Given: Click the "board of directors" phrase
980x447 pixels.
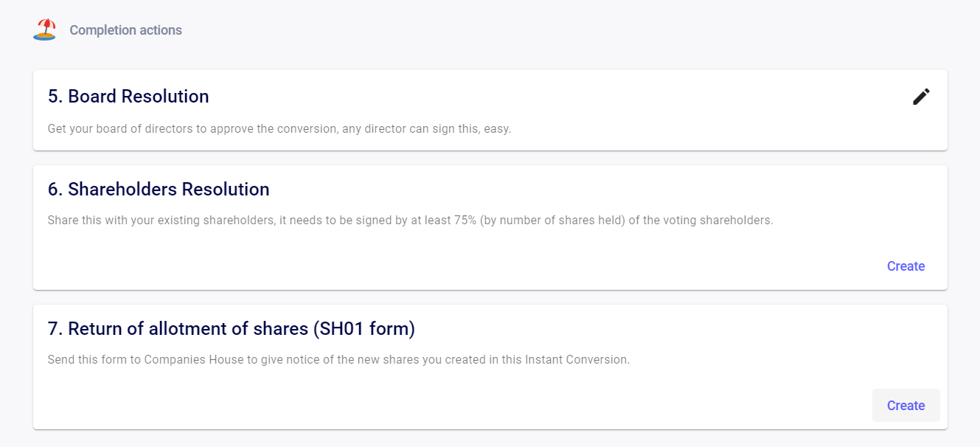Looking at the screenshot, I should click(158, 129).
